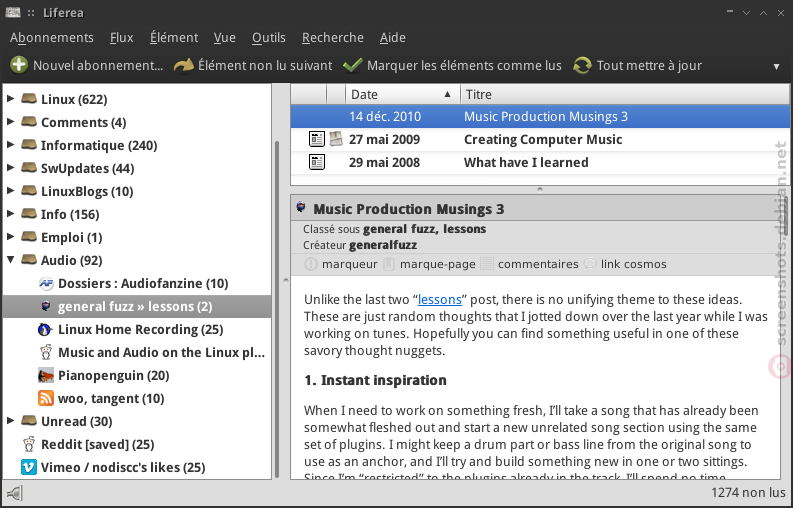Expand the Emploi folder
The width and height of the screenshot is (793, 508).
click(10, 236)
